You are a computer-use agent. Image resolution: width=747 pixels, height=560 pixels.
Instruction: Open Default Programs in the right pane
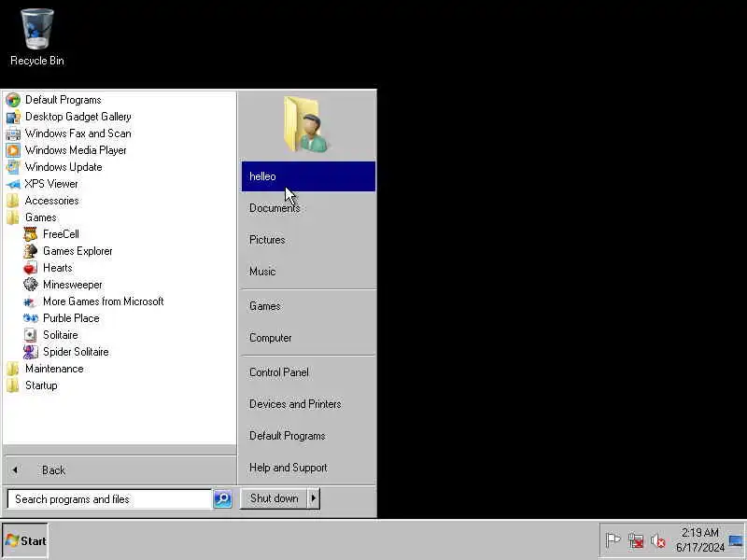308,436
